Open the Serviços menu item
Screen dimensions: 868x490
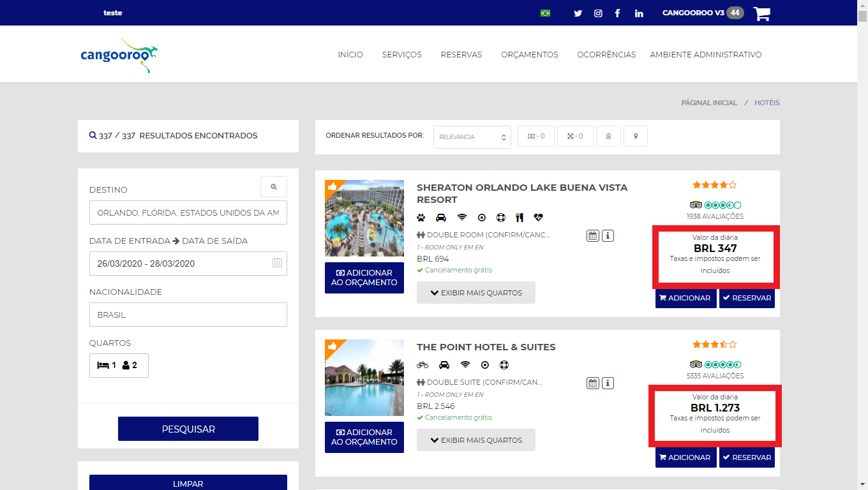pyautogui.click(x=402, y=55)
